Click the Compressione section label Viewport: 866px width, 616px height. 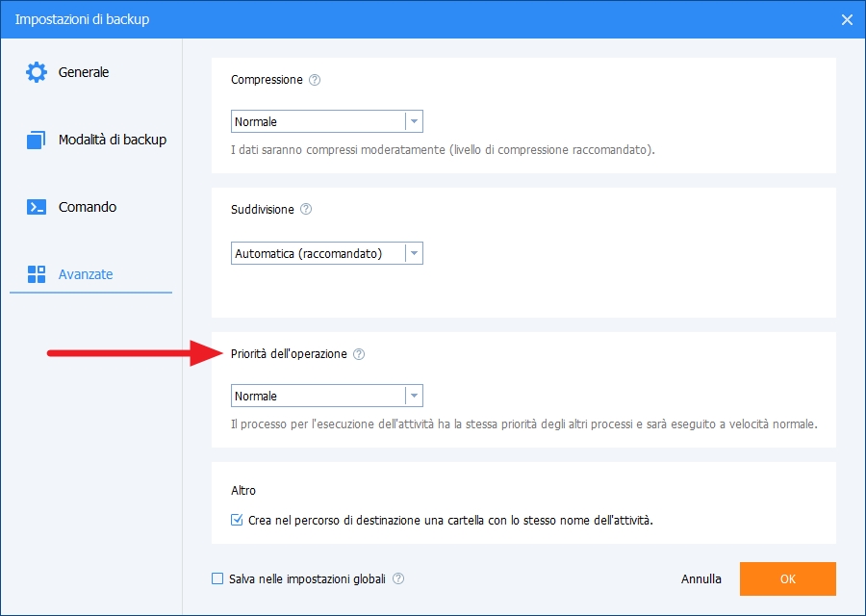tap(267, 80)
